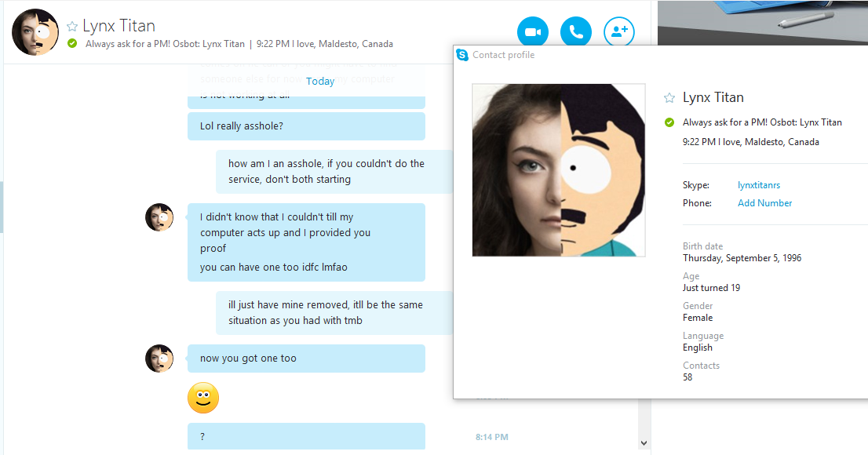This screenshot has height=455, width=868.
Task: Click the green status icon in Contact profile
Action: (669, 122)
